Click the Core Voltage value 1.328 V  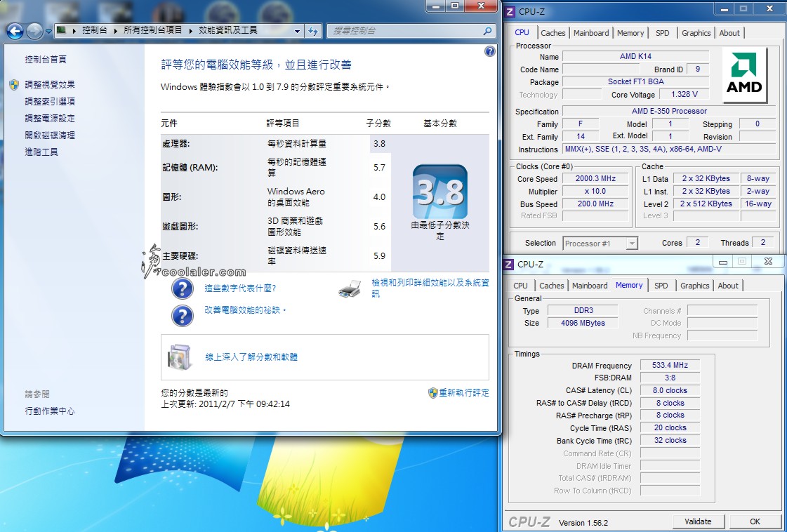pyautogui.click(x=684, y=94)
